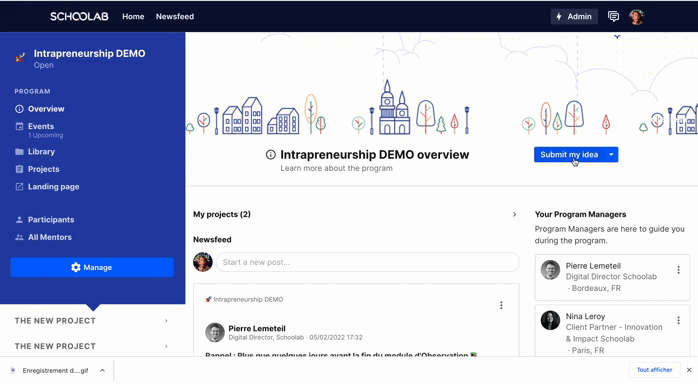Screen dimensions: 698x384
Task: Click the All Mentors people icon
Action: [x=19, y=237]
